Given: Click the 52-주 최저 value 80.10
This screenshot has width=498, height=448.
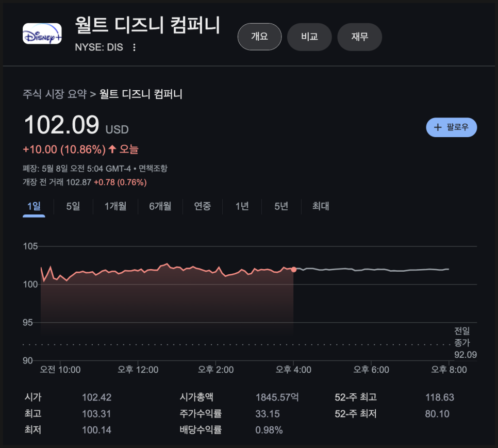Looking at the screenshot, I should 437,413.
